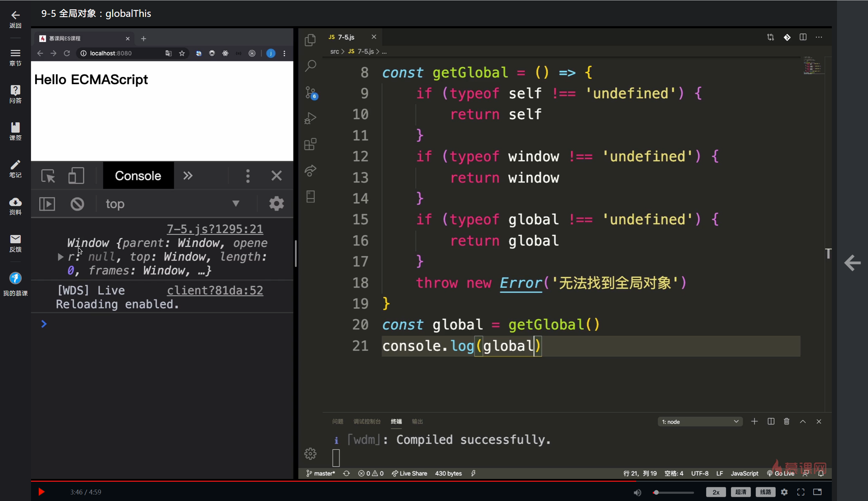Viewport: 868px width, 501px height.
Task: Clear the console with the block icon
Action: click(x=77, y=204)
